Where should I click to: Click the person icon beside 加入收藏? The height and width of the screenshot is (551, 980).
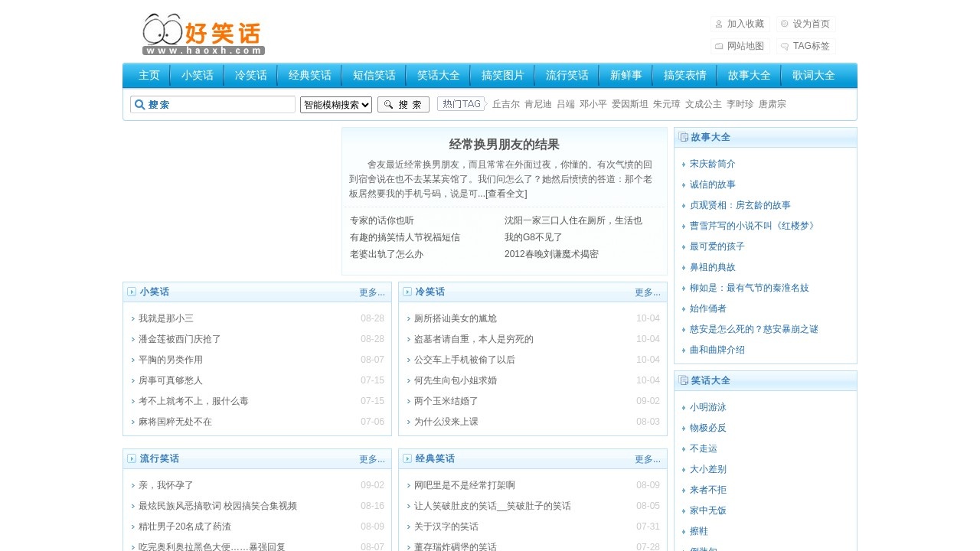(717, 24)
